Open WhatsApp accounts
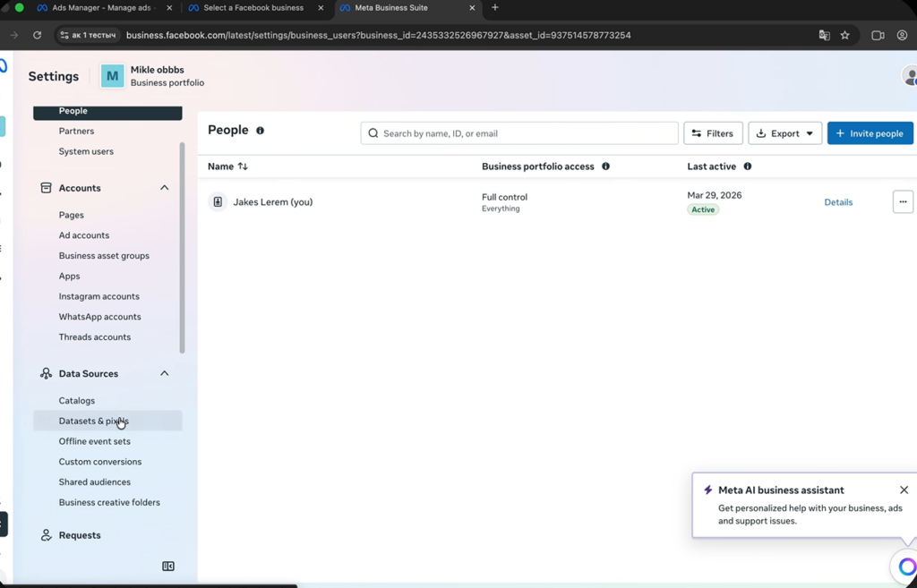Screen dimensions: 917x588 pyautogui.click(x=99, y=317)
